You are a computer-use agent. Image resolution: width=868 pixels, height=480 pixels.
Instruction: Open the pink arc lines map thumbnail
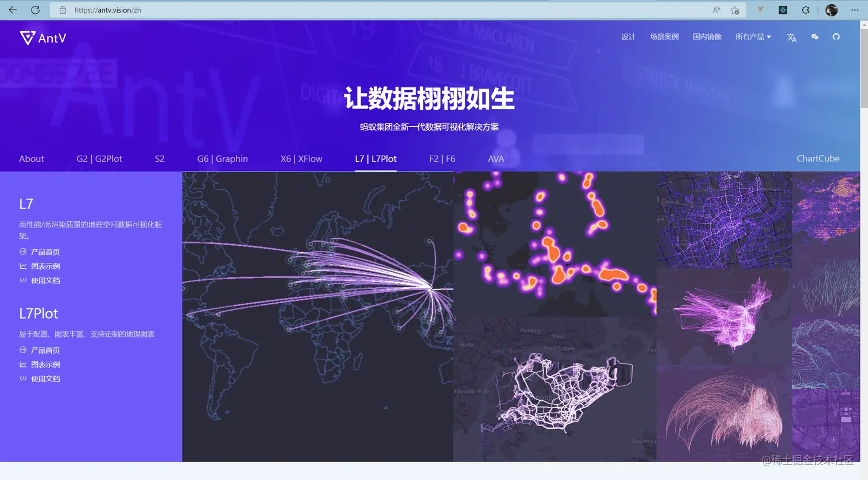click(724, 415)
